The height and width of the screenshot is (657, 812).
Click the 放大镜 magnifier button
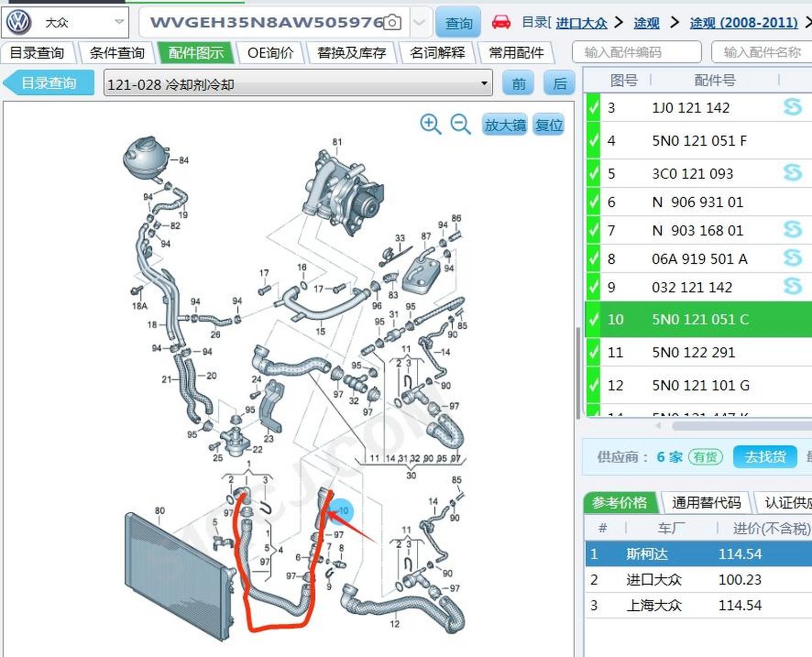[x=505, y=125]
